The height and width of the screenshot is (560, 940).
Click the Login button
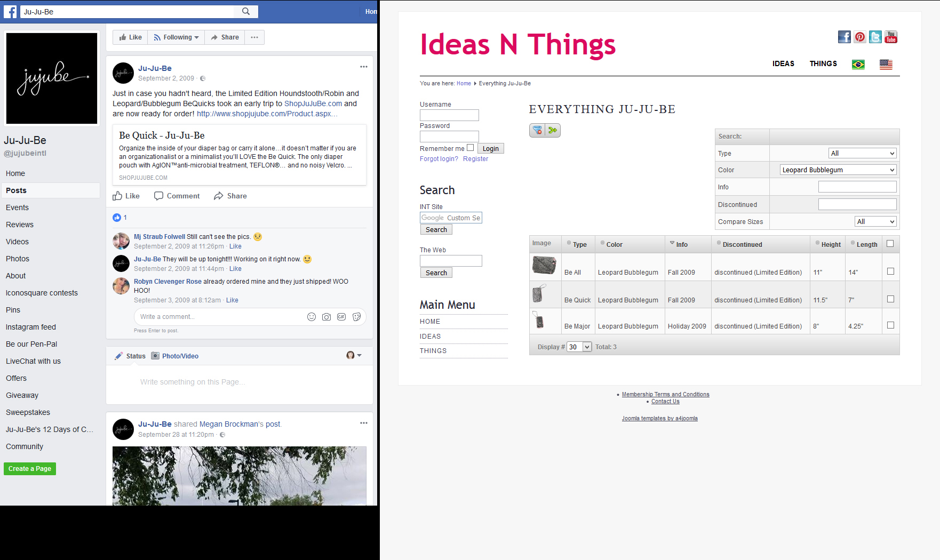[x=491, y=149]
